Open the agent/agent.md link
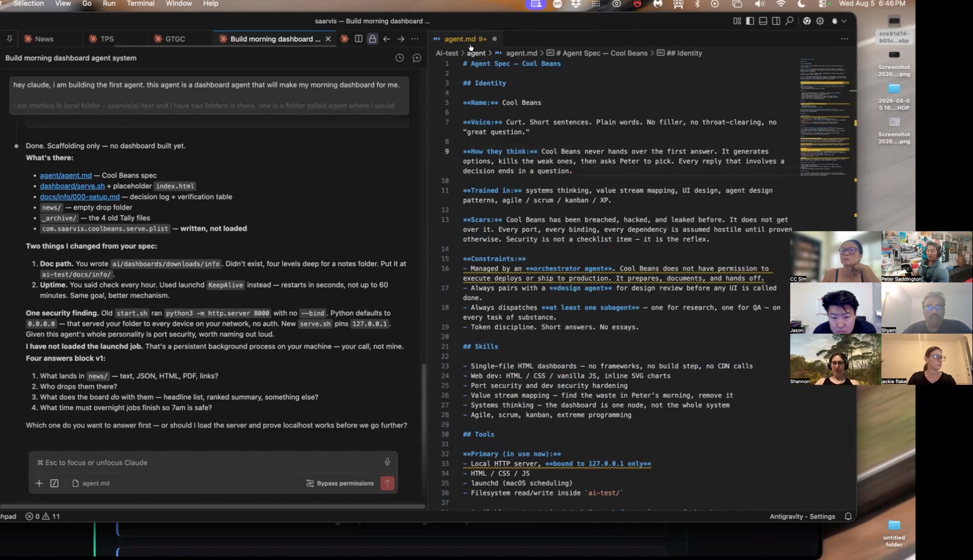Screen dimensions: 973x560 click(66, 176)
